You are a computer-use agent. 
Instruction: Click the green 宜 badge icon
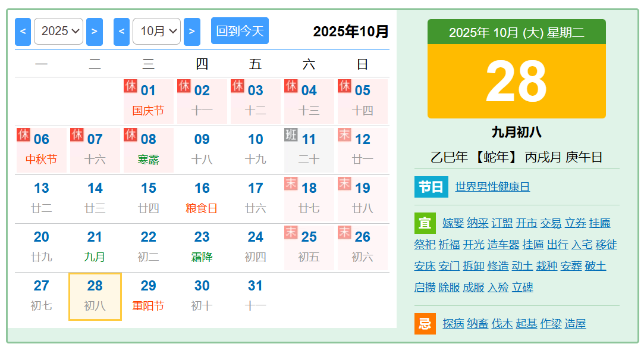pyautogui.click(x=425, y=223)
